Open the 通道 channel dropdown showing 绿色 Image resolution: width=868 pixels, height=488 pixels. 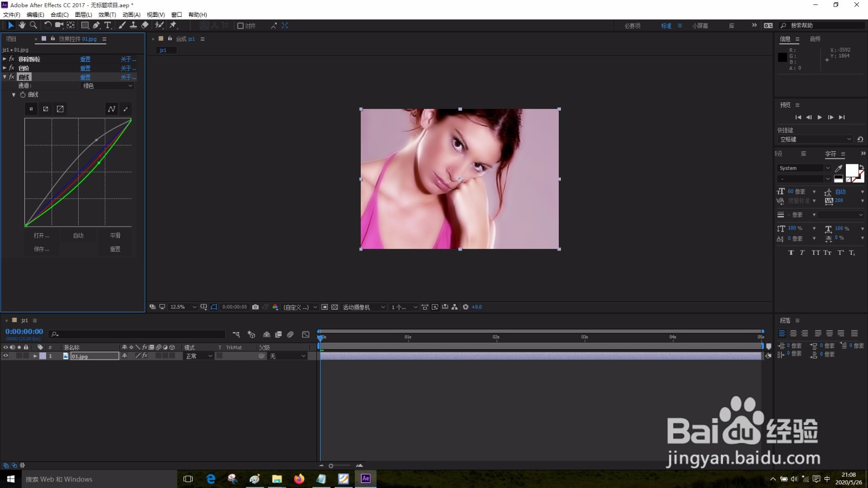pyautogui.click(x=107, y=86)
